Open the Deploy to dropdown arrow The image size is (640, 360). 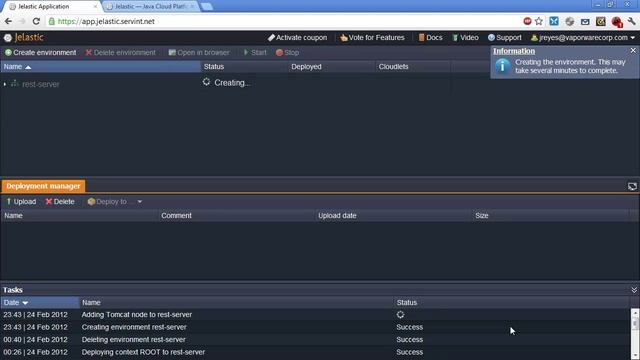pyautogui.click(x=140, y=202)
